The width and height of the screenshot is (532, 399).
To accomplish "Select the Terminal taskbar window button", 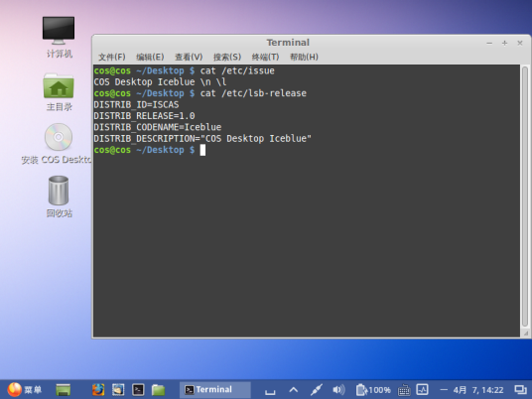I will point(214,389).
